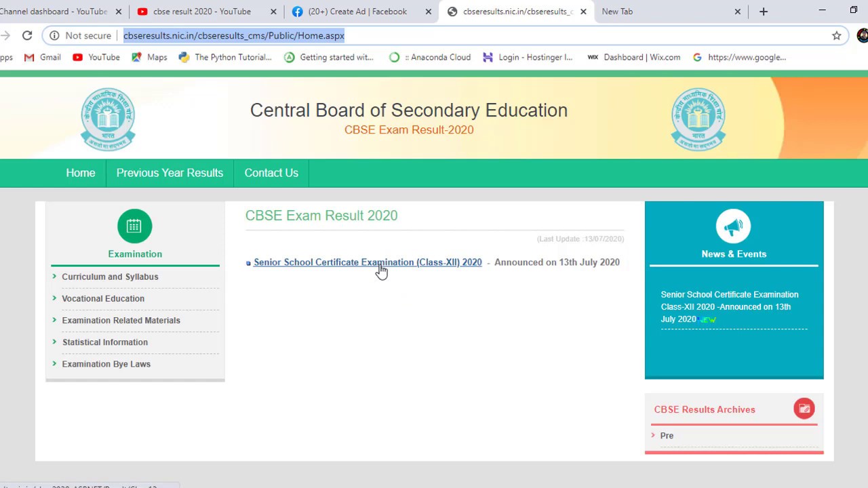This screenshot has width=868, height=488.
Task: Click the chevron beside Examination Related Materials
Action: (54, 319)
